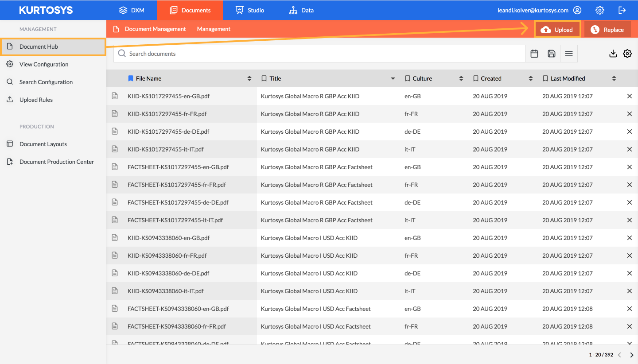The image size is (638, 364).
Task: Click file name FACTSHEET-KS1017297455-de-DE.pdf
Action: coord(178,202)
